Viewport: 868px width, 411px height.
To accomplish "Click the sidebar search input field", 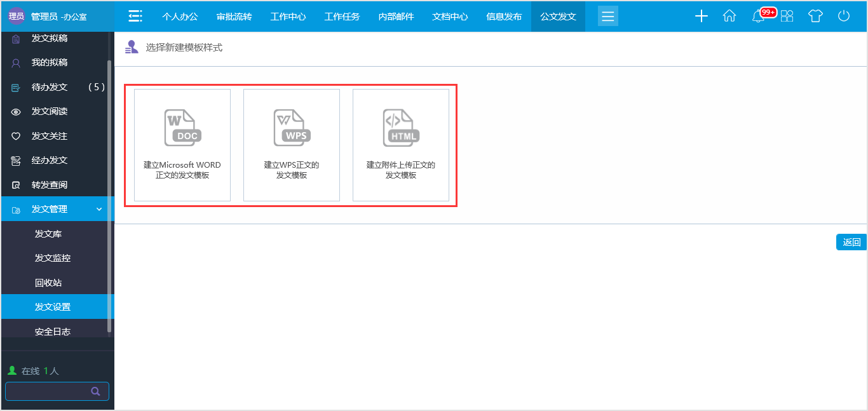I will point(48,391).
